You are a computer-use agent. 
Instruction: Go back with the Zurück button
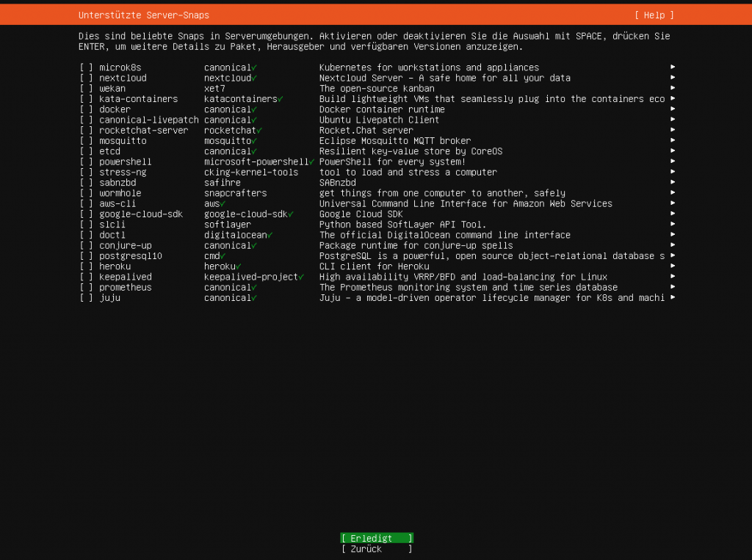click(x=376, y=549)
